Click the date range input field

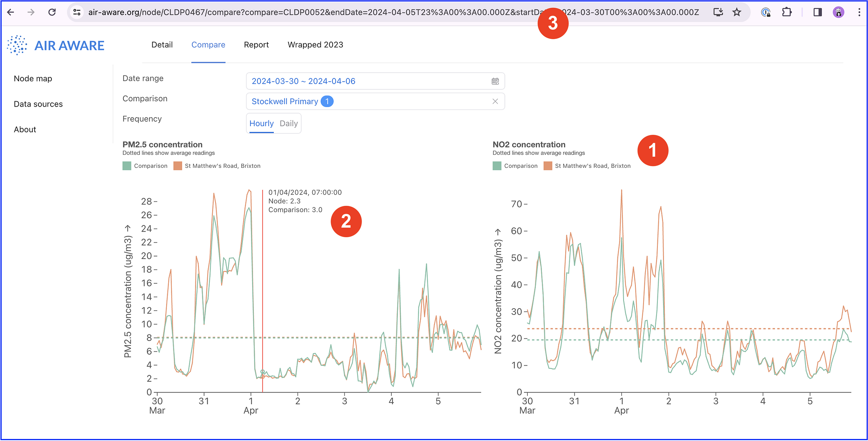[x=375, y=81]
